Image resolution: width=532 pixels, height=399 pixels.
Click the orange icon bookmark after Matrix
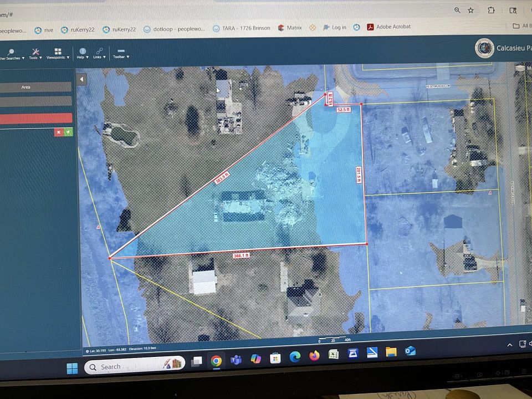coord(313,28)
